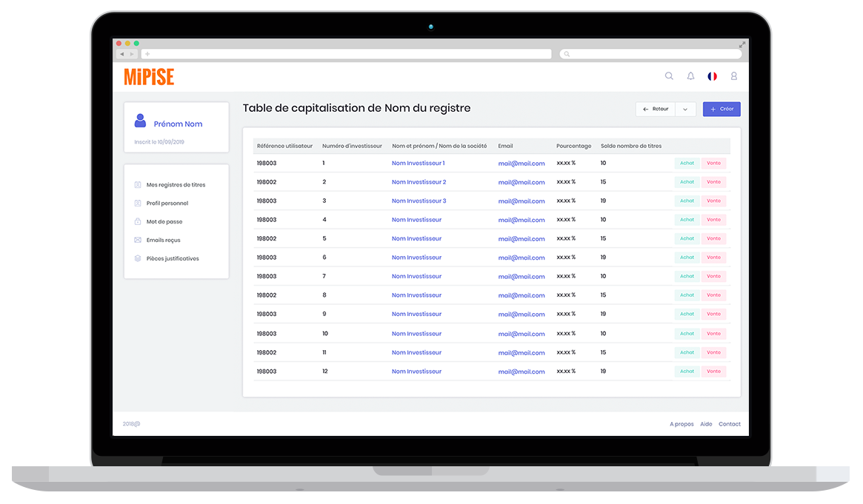Open notifications bell icon

pyautogui.click(x=690, y=75)
